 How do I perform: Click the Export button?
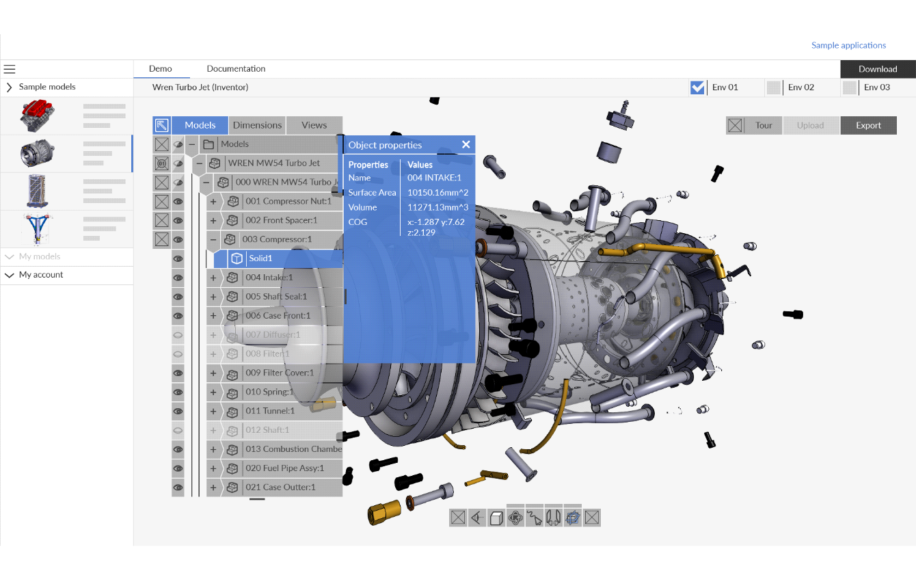(868, 125)
